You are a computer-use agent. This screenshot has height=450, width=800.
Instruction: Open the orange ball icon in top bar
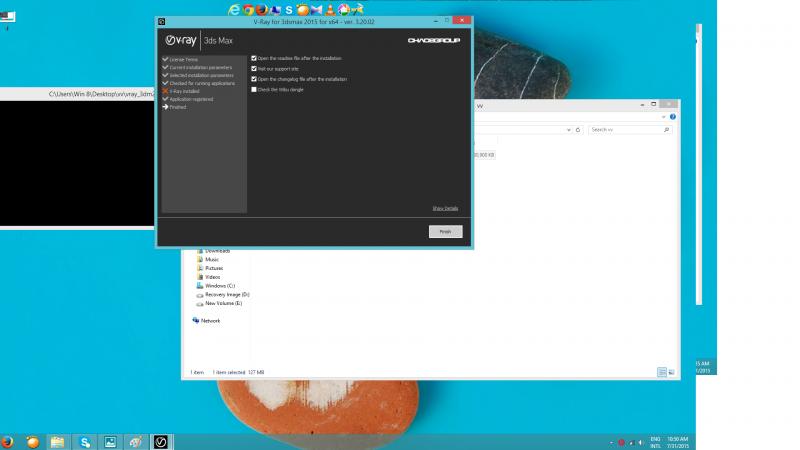(303, 10)
